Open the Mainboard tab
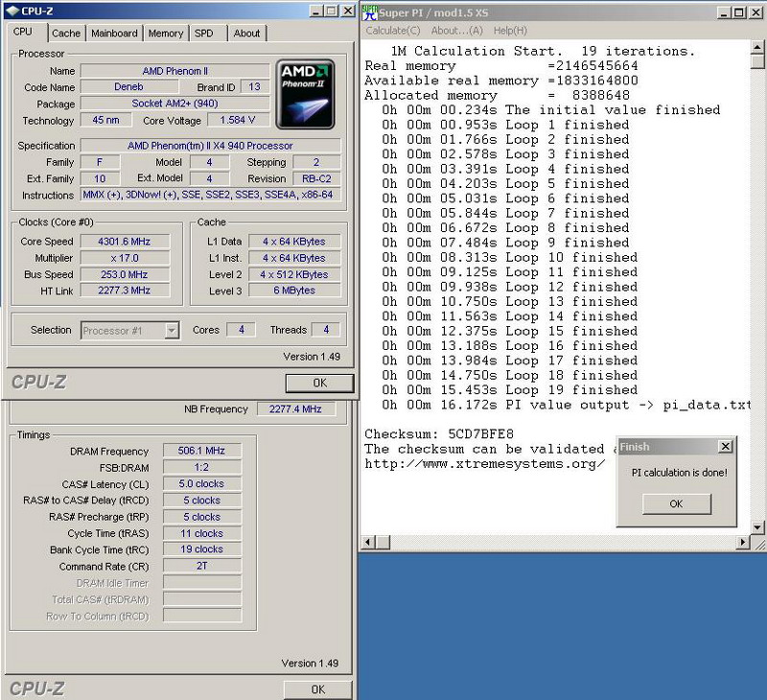This screenshot has height=700, width=767. (x=114, y=33)
